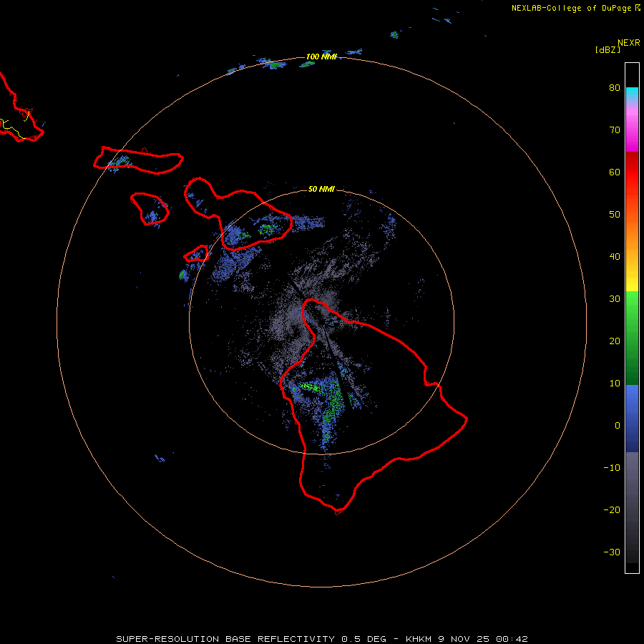Click the dBZ units label above scale
Screen dimensions: 644x644
608,50
